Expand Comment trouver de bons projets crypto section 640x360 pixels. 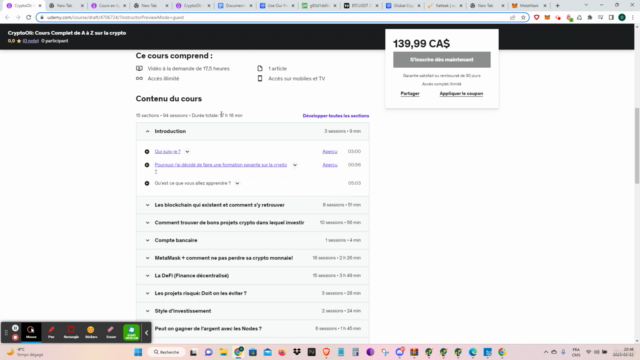click(x=253, y=222)
